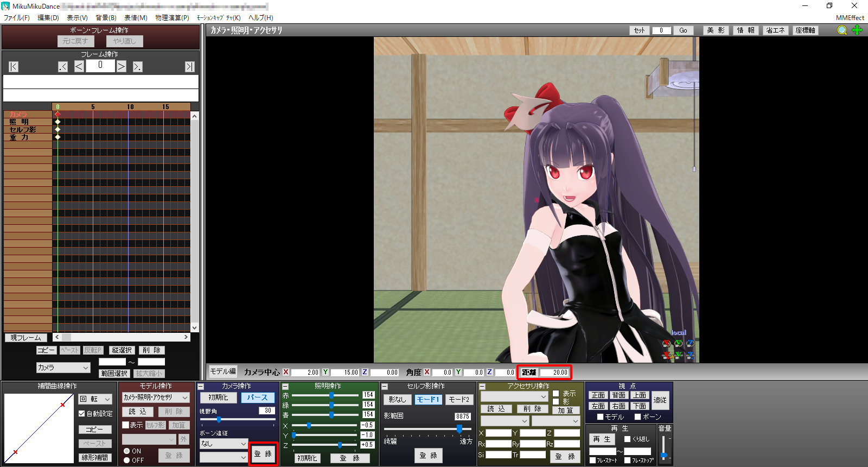868x467 pixels.
Task: Adjust the 影範囲 shadow range slider
Action: [428, 429]
